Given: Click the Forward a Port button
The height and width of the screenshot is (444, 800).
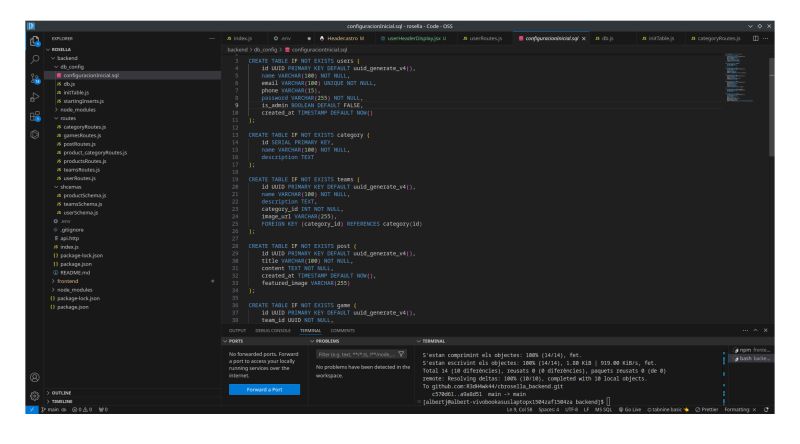Looking at the screenshot, I should tap(264, 389).
